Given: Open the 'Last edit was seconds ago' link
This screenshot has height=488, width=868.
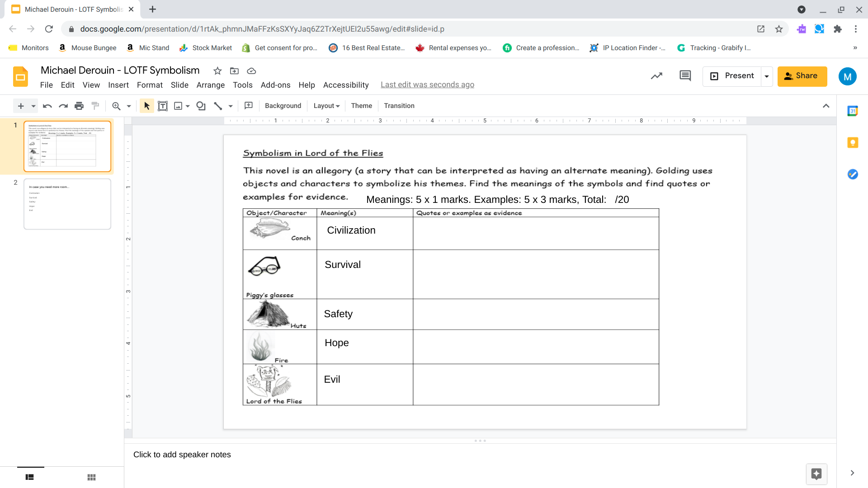Looking at the screenshot, I should pyautogui.click(x=427, y=85).
